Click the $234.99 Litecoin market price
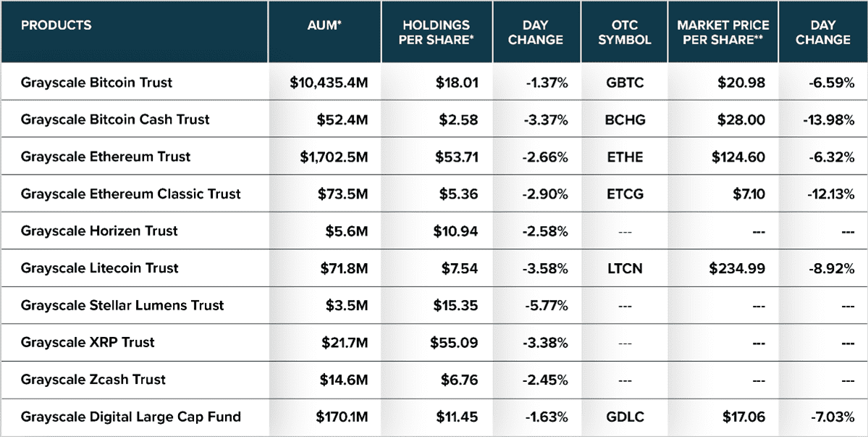Image resolution: width=868 pixels, height=437 pixels. [736, 268]
